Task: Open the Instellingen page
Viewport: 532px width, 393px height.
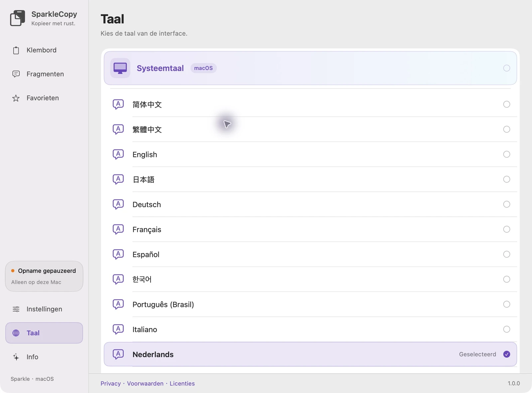Action: click(x=44, y=309)
